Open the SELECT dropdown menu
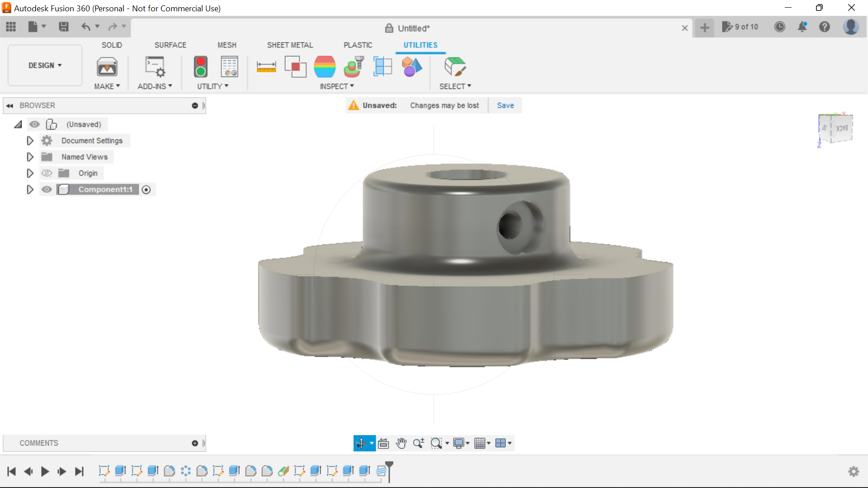Screen dimensions: 868x488 point(455,86)
